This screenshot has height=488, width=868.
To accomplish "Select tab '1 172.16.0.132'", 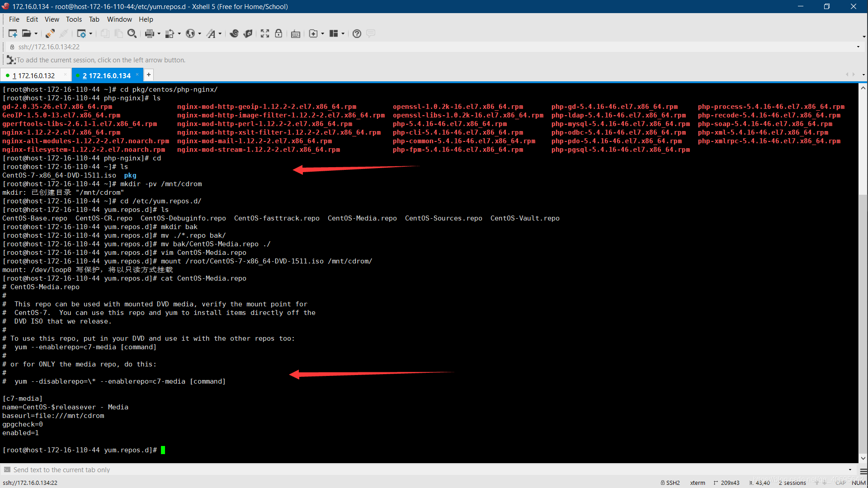I will tap(33, 75).
